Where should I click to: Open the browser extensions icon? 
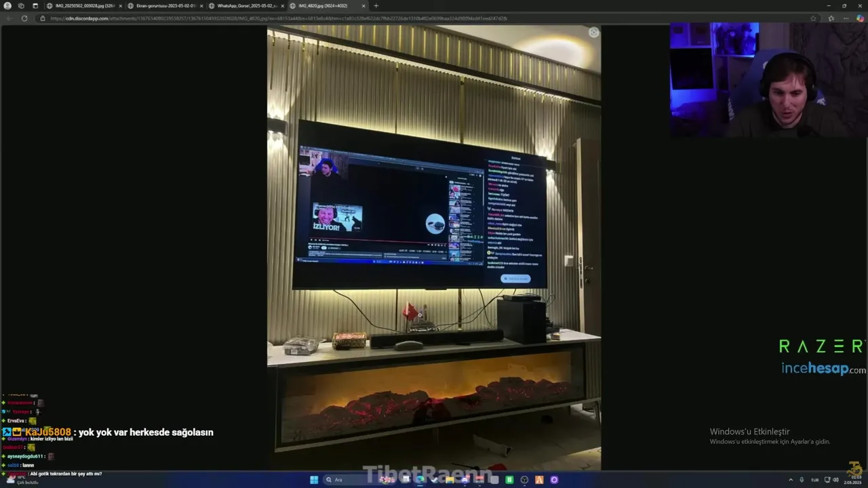pyautogui.click(x=831, y=18)
